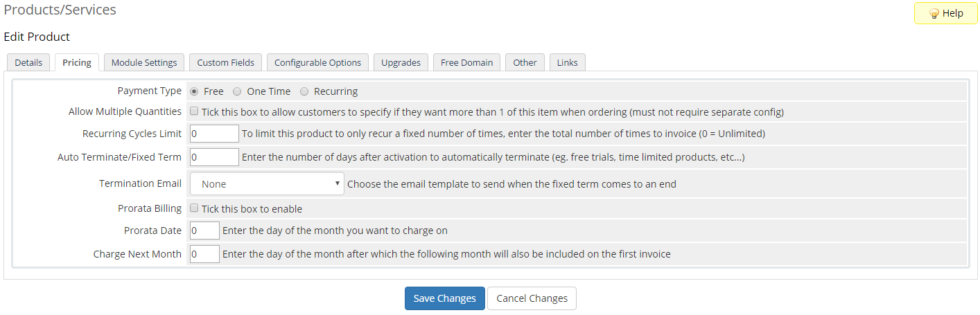Click the Auto Terminate/Fixed Term input
The height and width of the screenshot is (315, 980).
click(214, 157)
